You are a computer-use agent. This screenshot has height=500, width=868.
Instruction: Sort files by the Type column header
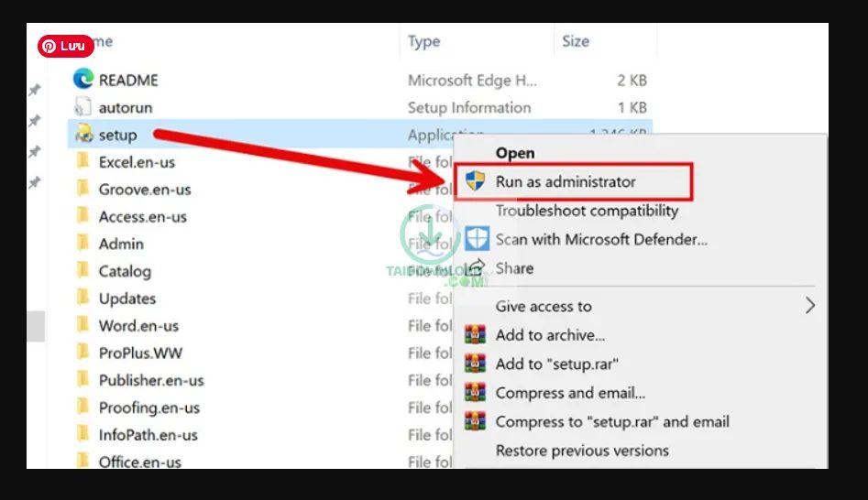tap(424, 41)
